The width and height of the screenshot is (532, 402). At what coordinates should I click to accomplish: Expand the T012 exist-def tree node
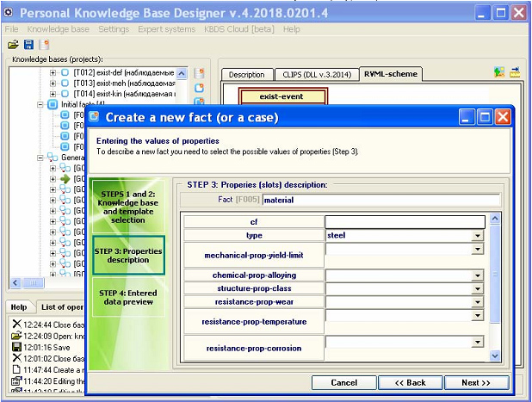click(53, 72)
